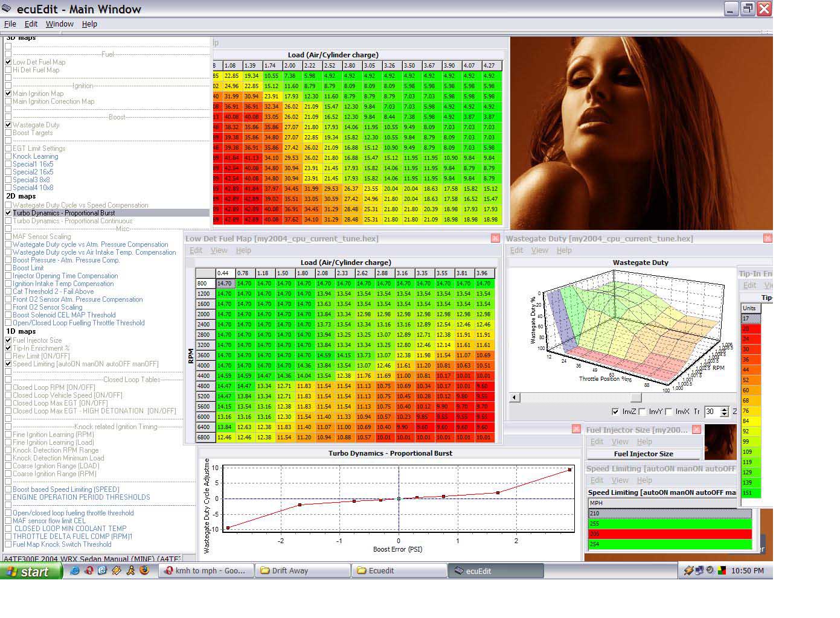Open the File menu

click(x=10, y=24)
